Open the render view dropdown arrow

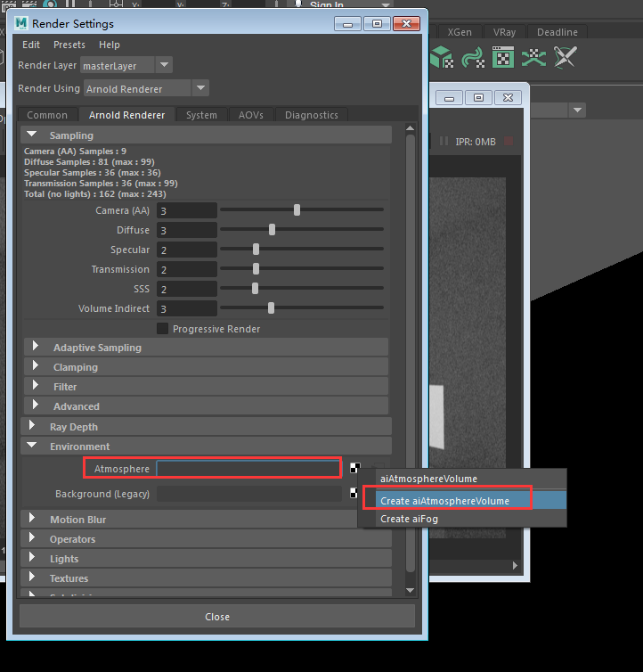(577, 111)
